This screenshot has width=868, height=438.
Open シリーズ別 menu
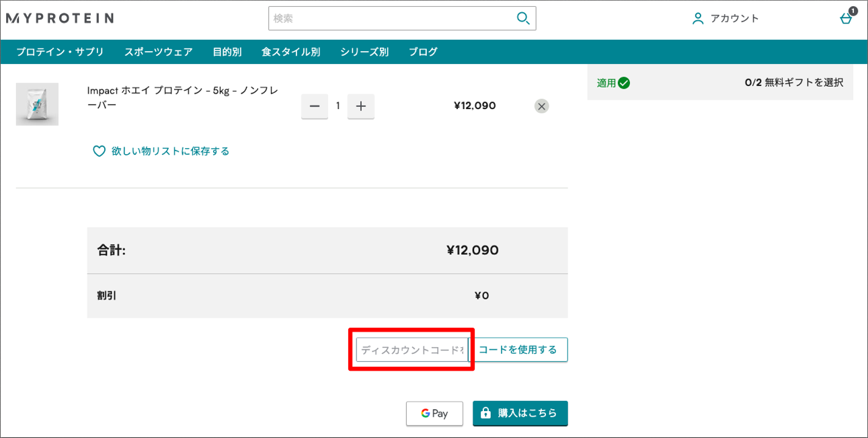click(x=364, y=52)
